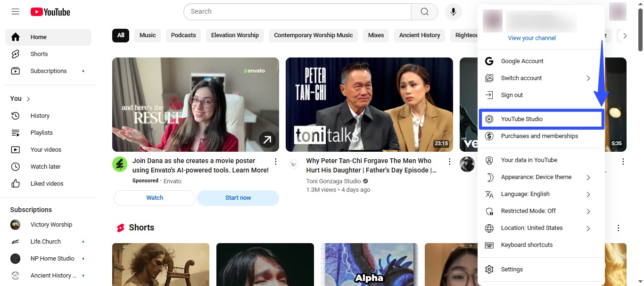644x286 pixels.
Task: Click the microphone voice search icon
Action: 453,11
